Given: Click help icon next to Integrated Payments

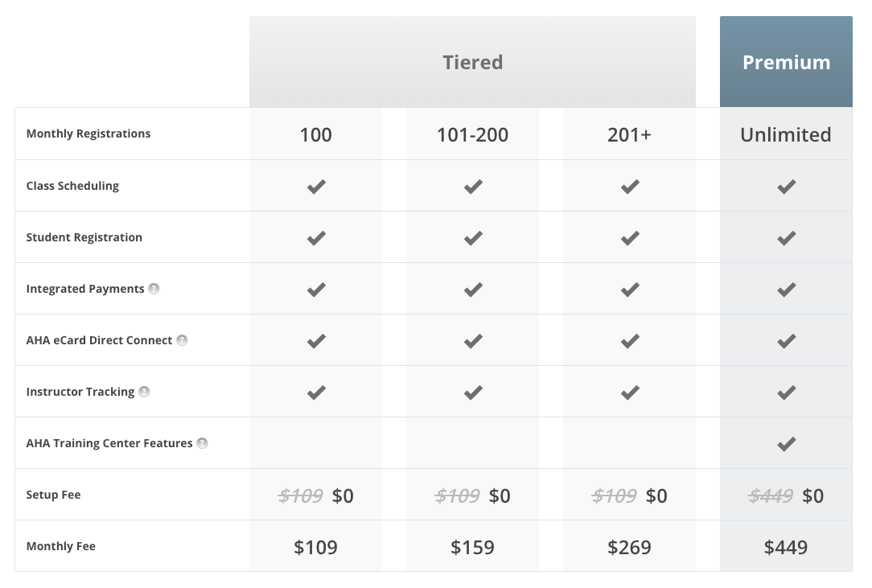Looking at the screenshot, I should (x=154, y=289).
